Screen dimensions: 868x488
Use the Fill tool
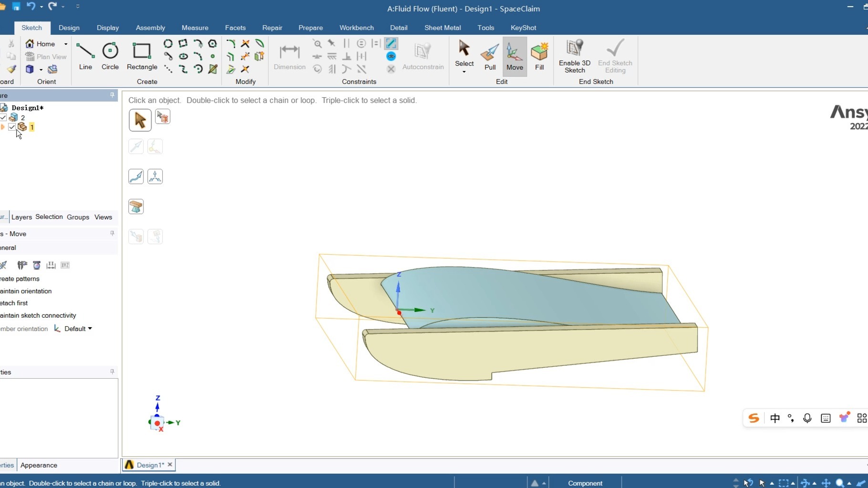coord(539,56)
